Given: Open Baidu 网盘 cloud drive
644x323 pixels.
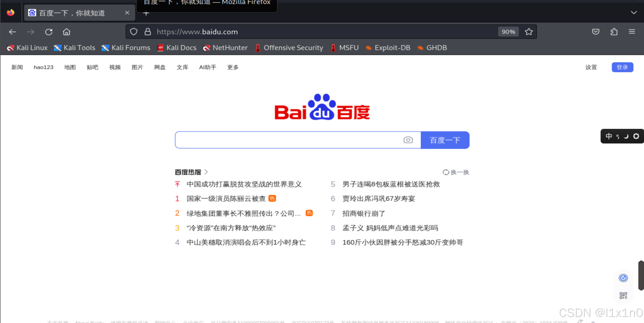Looking at the screenshot, I should click(160, 67).
